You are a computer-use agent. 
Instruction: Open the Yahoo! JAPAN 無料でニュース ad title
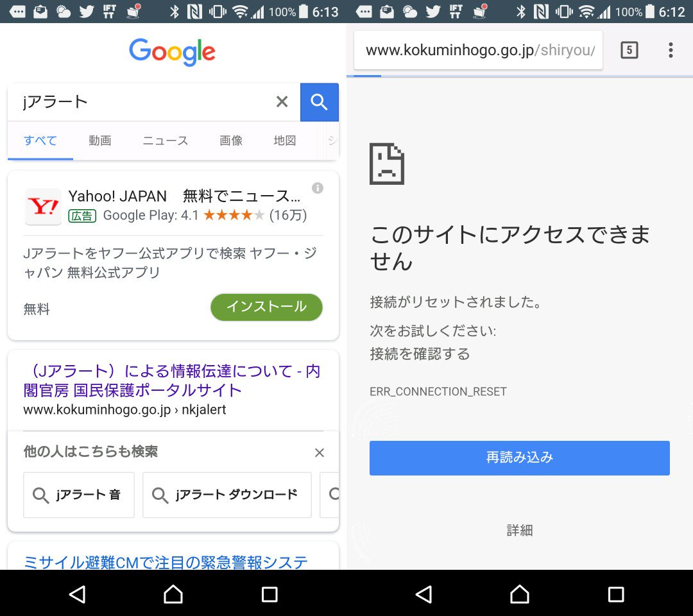184,196
